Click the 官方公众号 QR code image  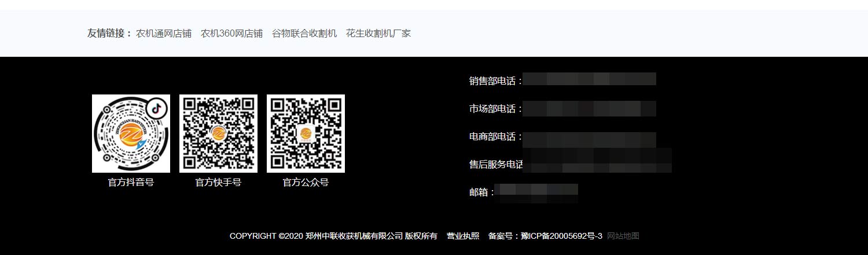tap(306, 133)
